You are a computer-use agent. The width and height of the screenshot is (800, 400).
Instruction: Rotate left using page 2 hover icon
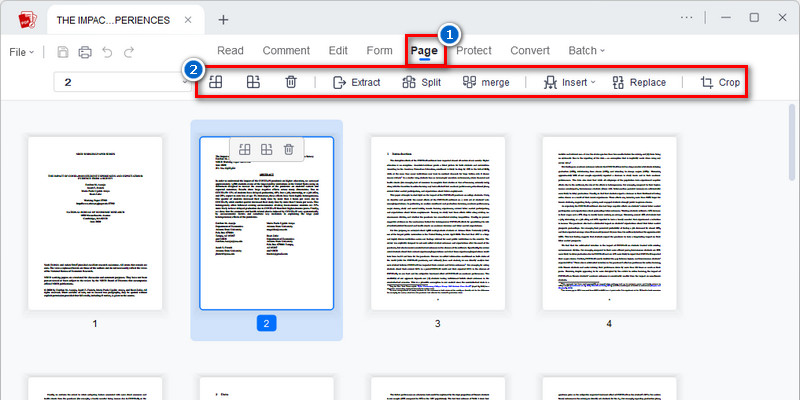[245, 149]
